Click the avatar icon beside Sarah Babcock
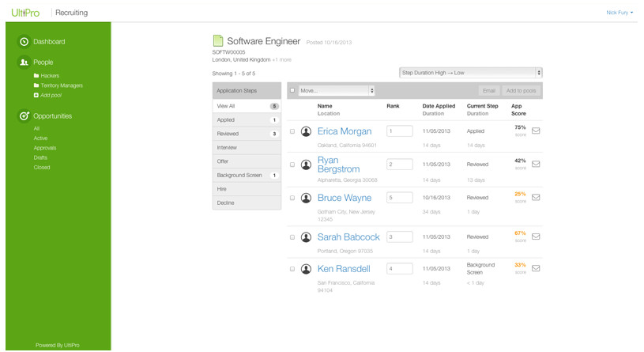 click(306, 237)
